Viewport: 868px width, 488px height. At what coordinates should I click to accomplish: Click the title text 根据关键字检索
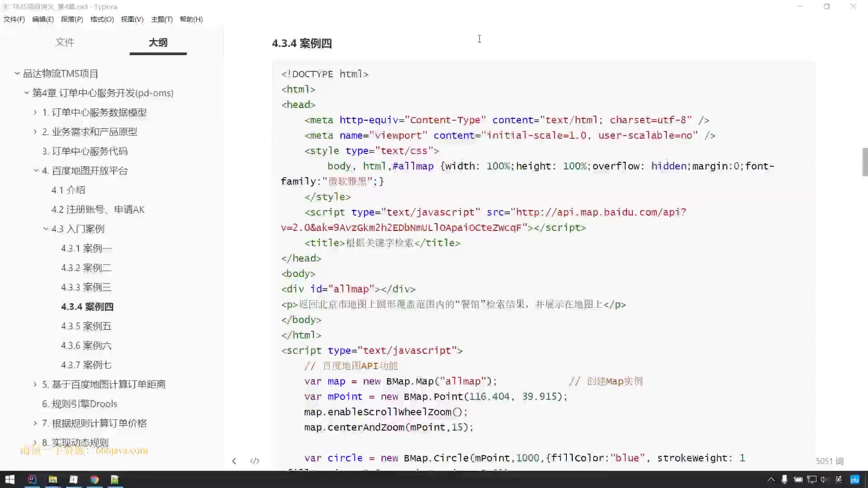380,243
